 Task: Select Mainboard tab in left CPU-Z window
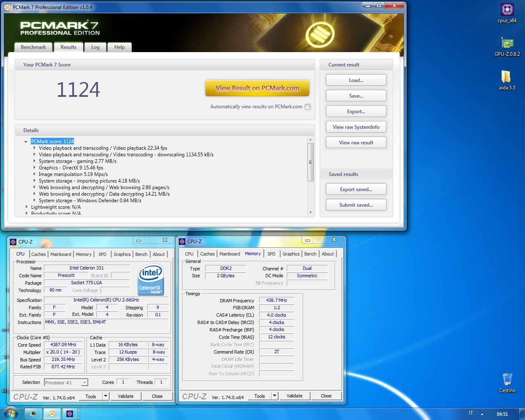pyautogui.click(x=61, y=254)
